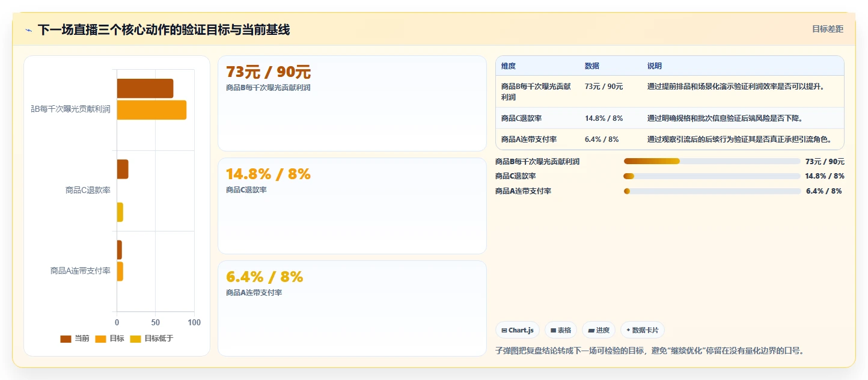The height and width of the screenshot is (380, 868).
Task: Click x-axis tick label 100
Action: [194, 323]
